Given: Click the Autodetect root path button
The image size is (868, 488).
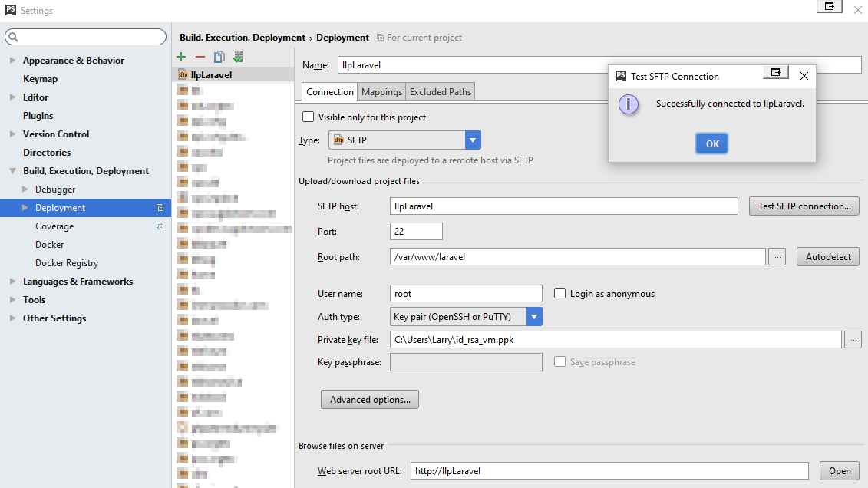Looking at the screenshot, I should (827, 257).
